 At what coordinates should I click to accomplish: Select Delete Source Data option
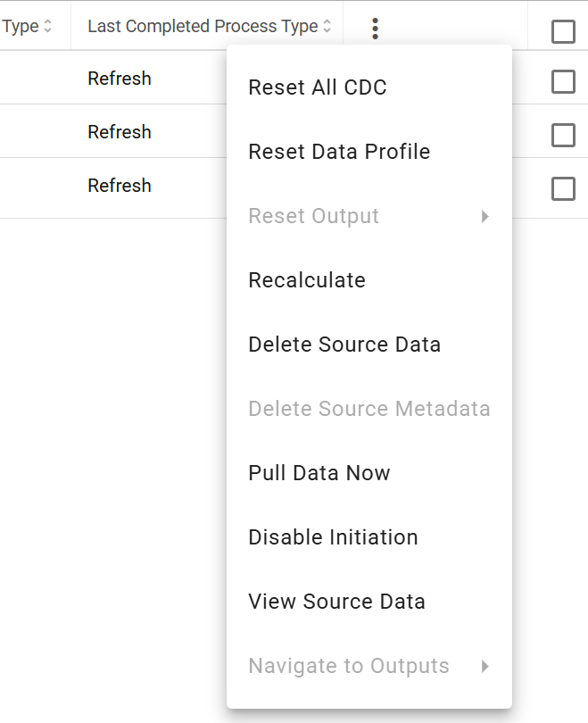[369, 345]
